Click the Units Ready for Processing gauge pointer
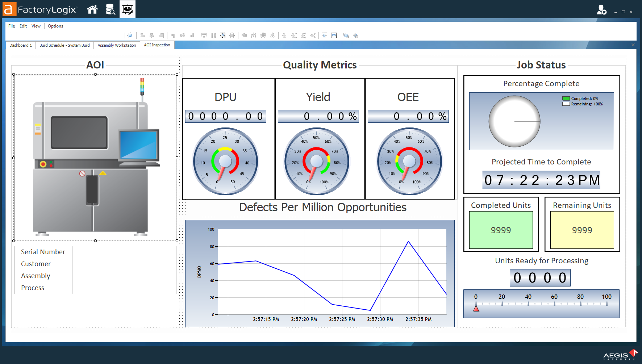Viewport: 642px width, 364px height. 476,309
